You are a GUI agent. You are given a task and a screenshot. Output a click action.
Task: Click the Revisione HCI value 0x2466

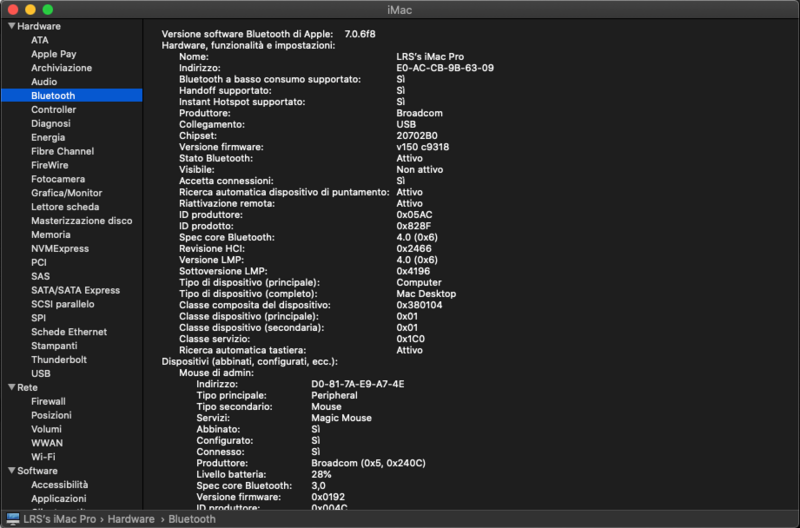point(414,248)
